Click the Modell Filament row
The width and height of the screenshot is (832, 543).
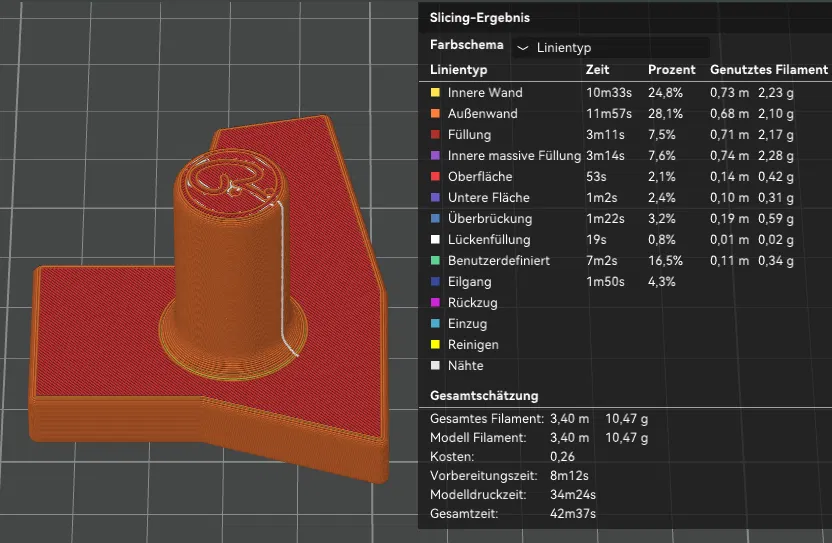tap(539, 438)
